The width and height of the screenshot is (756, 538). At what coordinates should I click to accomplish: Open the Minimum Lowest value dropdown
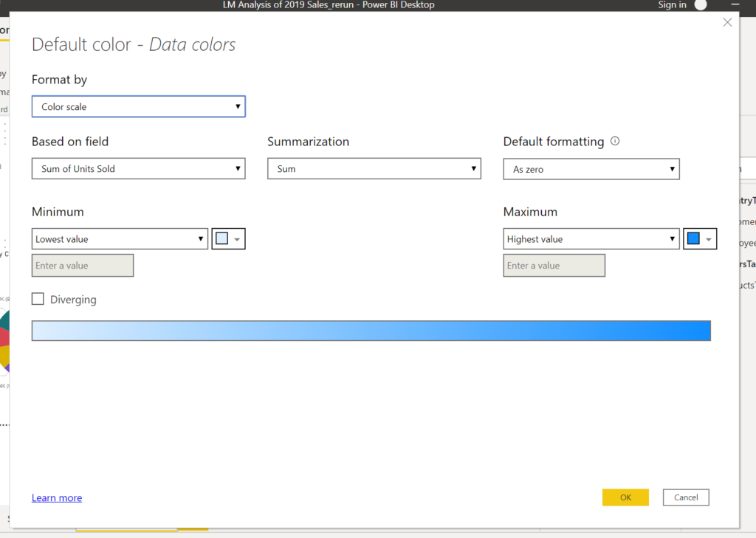click(120, 239)
